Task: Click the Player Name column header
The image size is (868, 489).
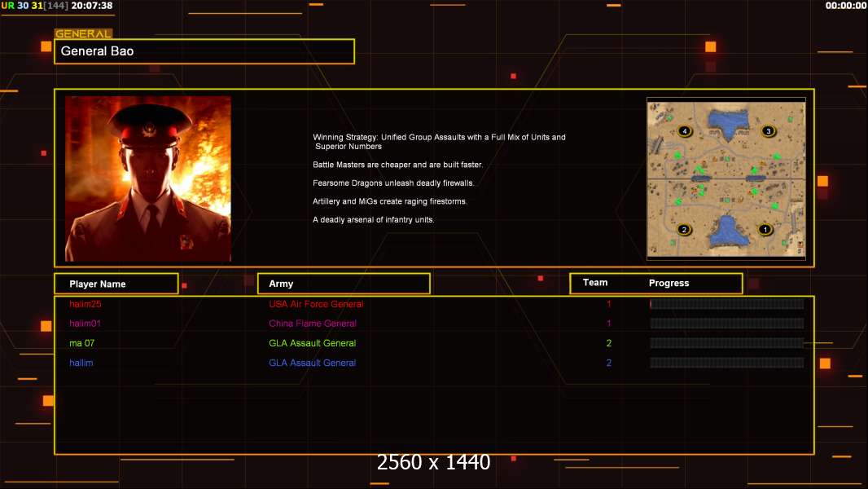Action: pyautogui.click(x=116, y=284)
